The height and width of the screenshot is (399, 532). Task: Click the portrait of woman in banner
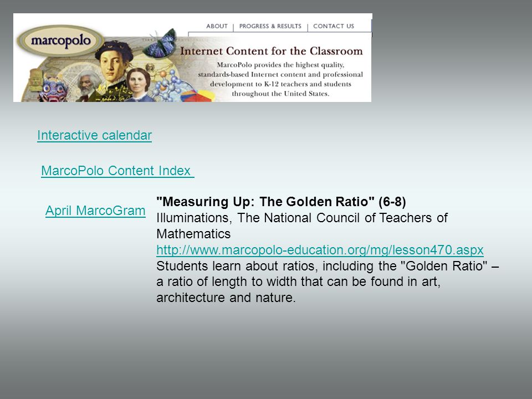point(139,84)
